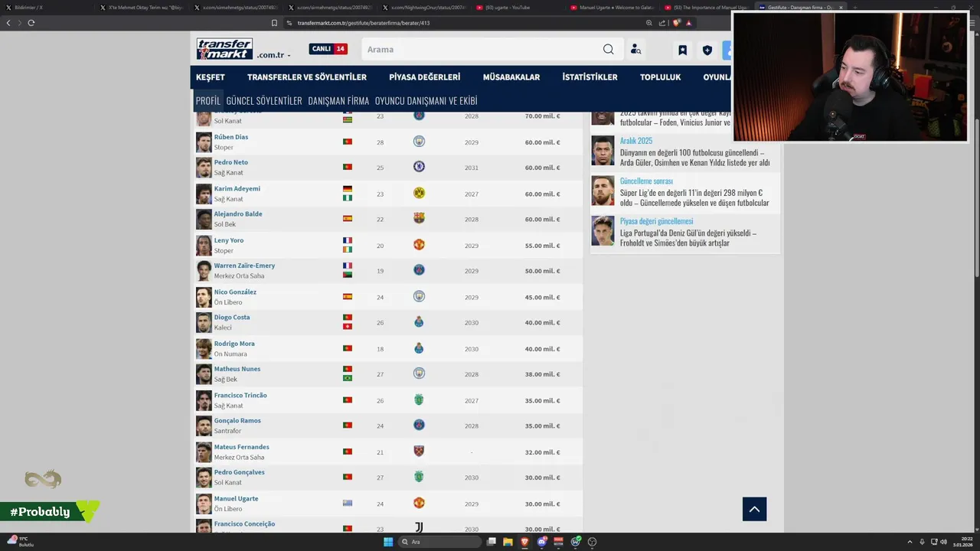Click Dortmund crest in Karim Adeyemi row
The image size is (980, 551).
tap(419, 194)
